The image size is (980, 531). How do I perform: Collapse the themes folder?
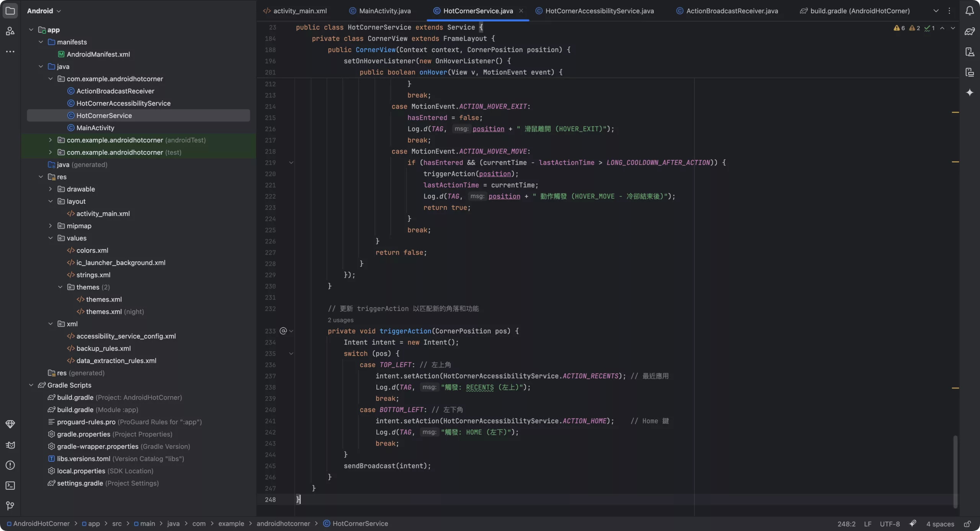click(x=60, y=287)
